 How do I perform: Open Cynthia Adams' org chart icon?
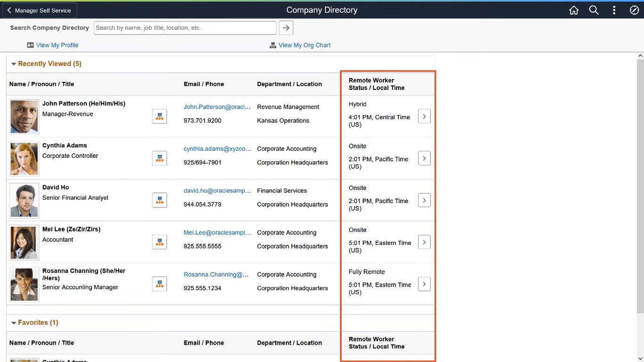coord(159,158)
